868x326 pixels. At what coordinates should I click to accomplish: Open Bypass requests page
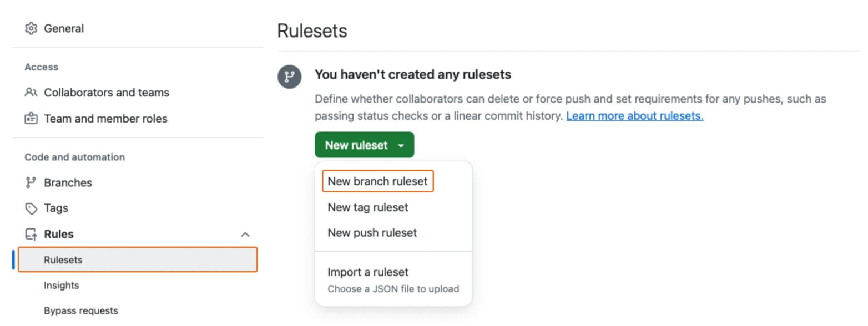pos(80,310)
